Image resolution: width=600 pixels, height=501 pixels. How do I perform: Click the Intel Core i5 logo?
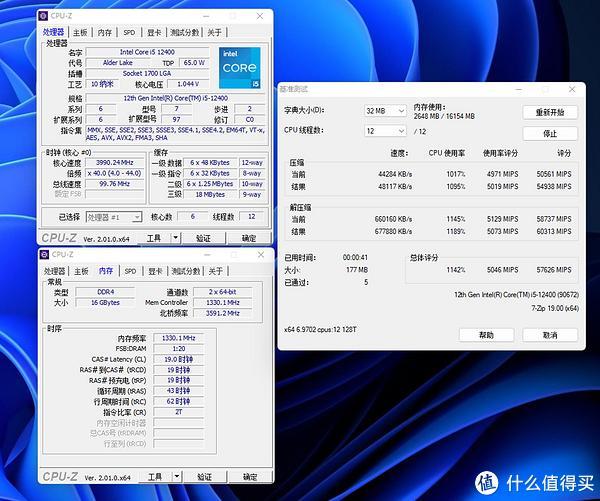pos(240,69)
